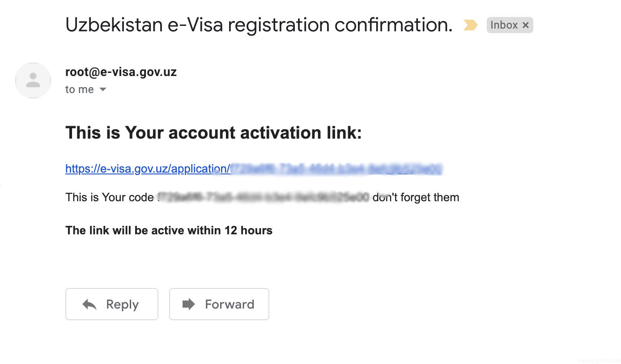
Task: Click the blurred token portion of the link
Action: pyautogui.click(x=336, y=169)
